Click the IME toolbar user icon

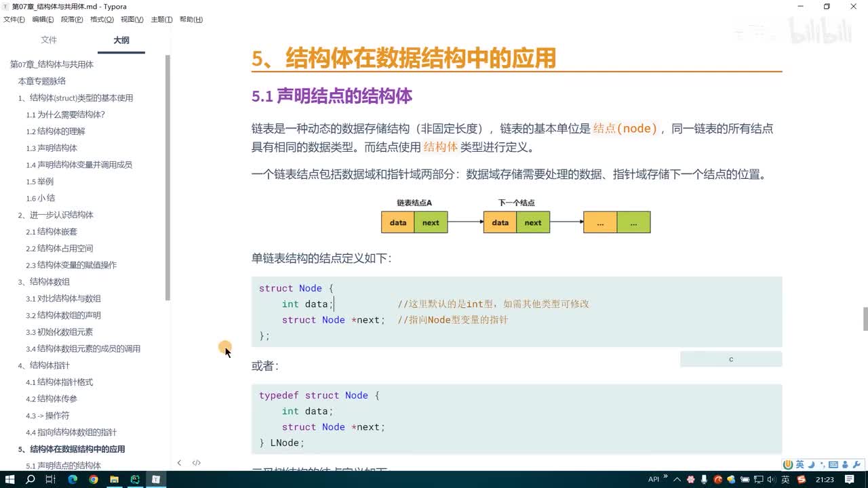click(x=845, y=465)
